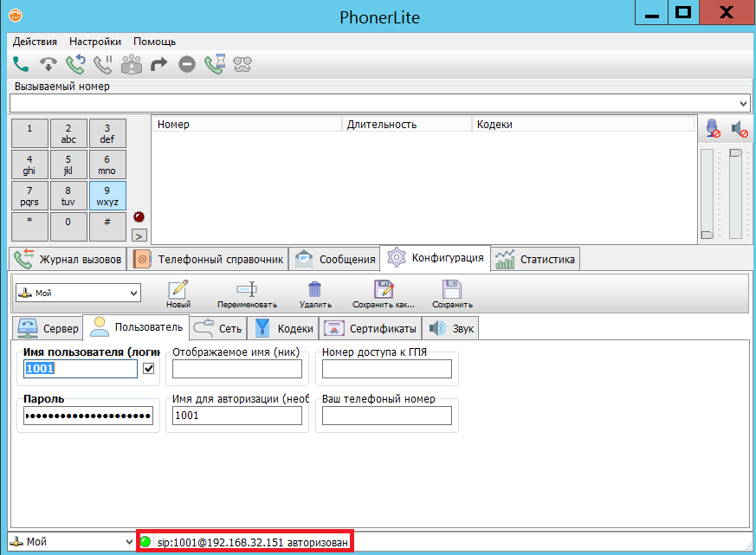Viewport: 756px width, 555px height.
Task: Click the Номер column header
Action: (248, 125)
